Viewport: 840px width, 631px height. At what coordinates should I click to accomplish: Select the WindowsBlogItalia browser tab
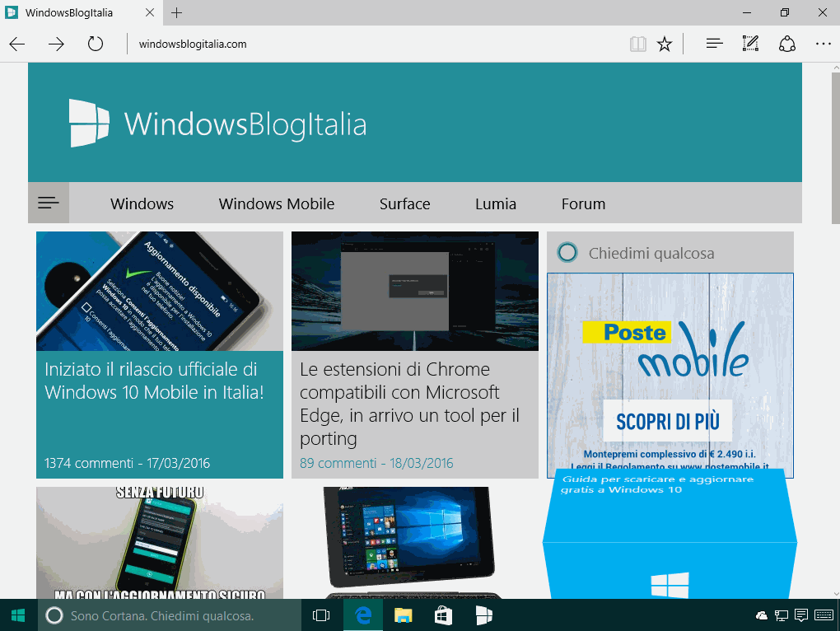81,13
